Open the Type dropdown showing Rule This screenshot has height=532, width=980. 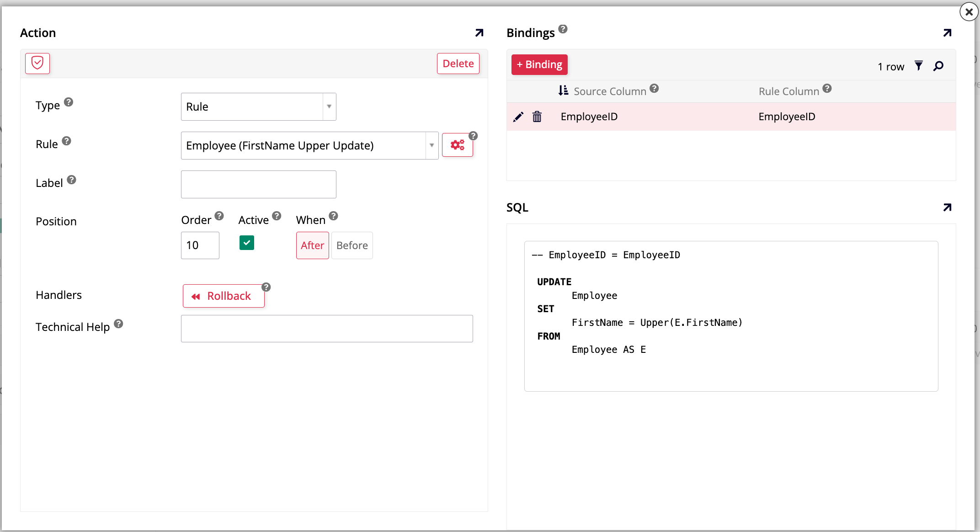258,106
